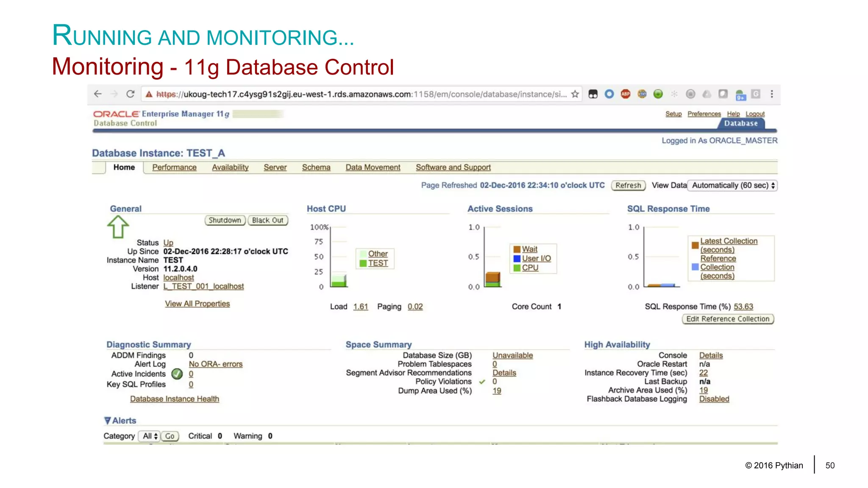Click the browser forward arrow

(114, 94)
